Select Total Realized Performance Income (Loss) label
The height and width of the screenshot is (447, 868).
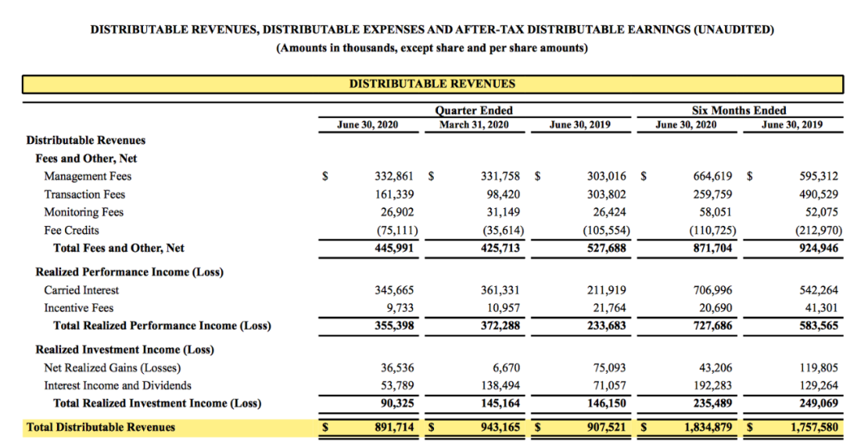pyautogui.click(x=162, y=326)
